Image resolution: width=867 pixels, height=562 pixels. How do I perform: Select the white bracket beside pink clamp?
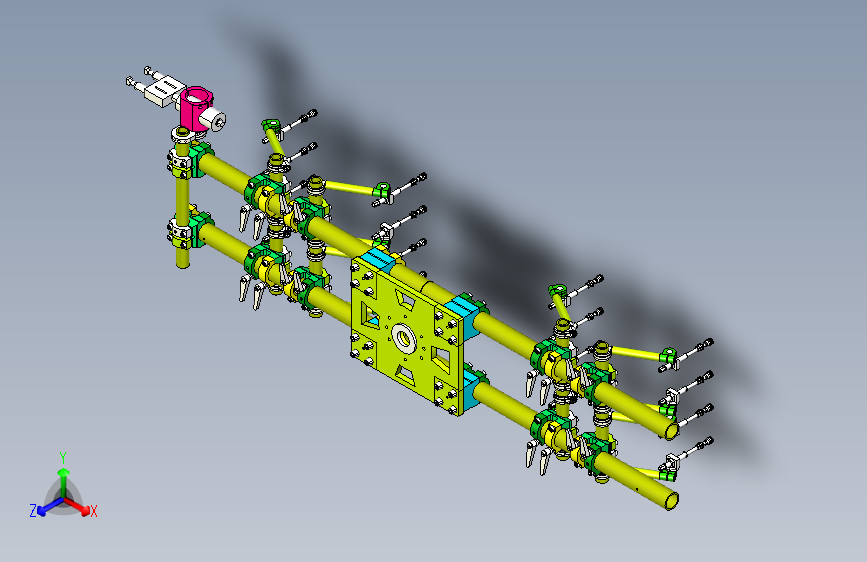coord(164,91)
